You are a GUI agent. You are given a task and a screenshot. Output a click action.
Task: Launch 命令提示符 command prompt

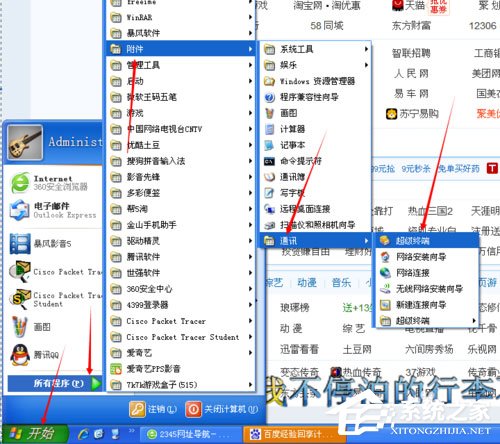315,161
